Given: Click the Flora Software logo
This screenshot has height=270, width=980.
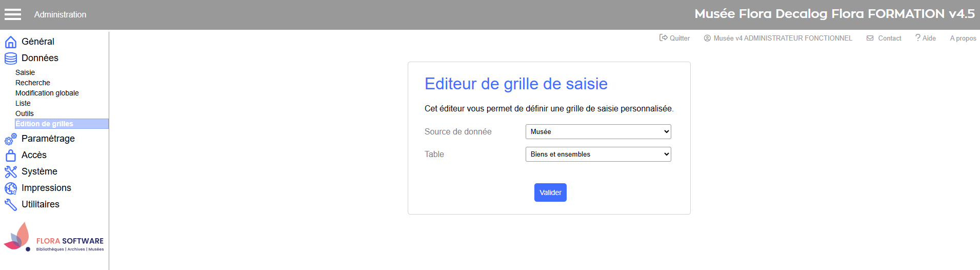Looking at the screenshot, I should [x=54, y=237].
